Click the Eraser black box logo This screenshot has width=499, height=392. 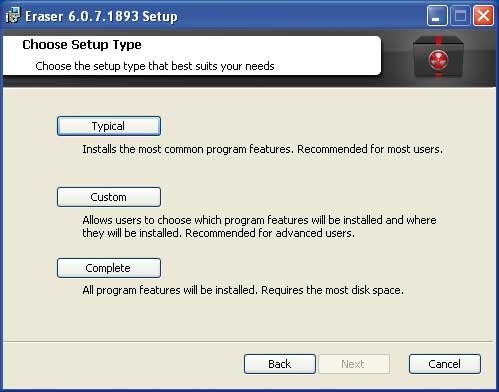(438, 57)
